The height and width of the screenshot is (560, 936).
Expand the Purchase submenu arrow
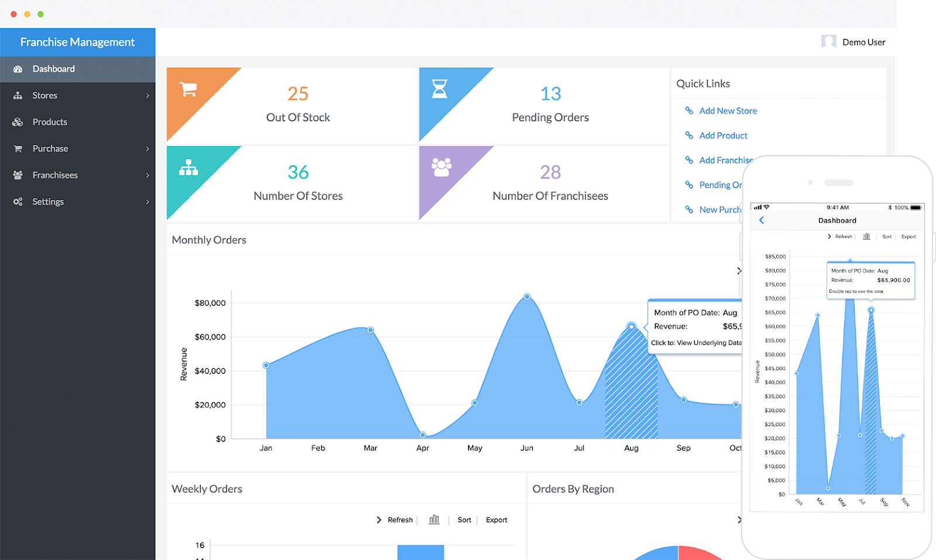(x=147, y=149)
